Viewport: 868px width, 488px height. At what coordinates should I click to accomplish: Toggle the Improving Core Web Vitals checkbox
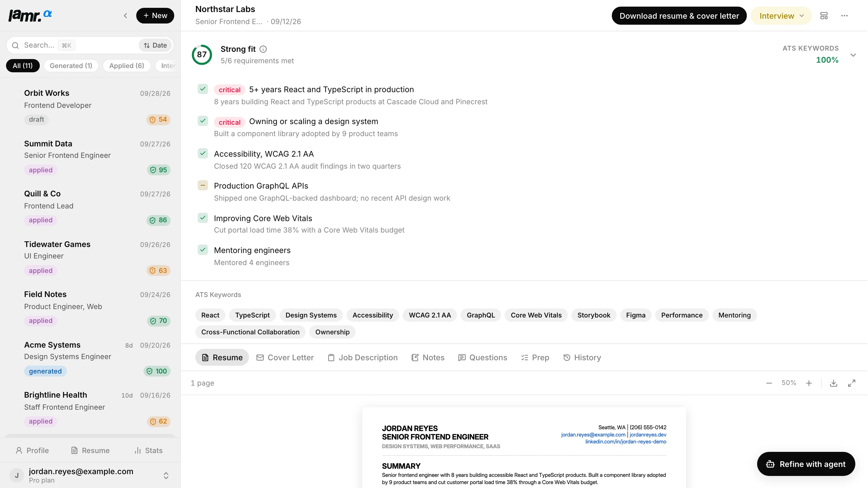[203, 217]
